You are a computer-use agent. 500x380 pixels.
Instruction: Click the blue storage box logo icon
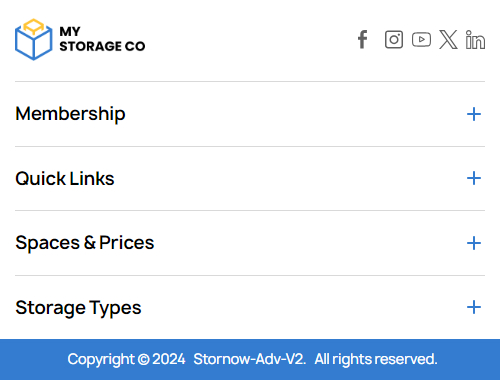point(33,39)
